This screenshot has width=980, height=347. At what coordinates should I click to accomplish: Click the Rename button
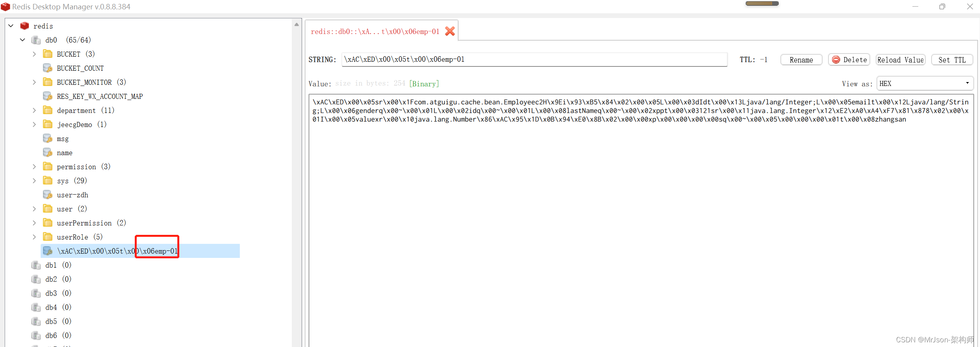pyautogui.click(x=801, y=60)
